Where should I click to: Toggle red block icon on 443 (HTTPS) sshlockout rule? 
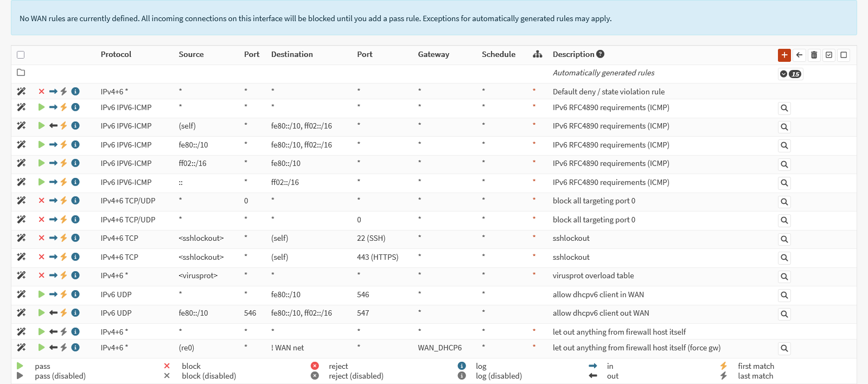pyautogui.click(x=41, y=257)
